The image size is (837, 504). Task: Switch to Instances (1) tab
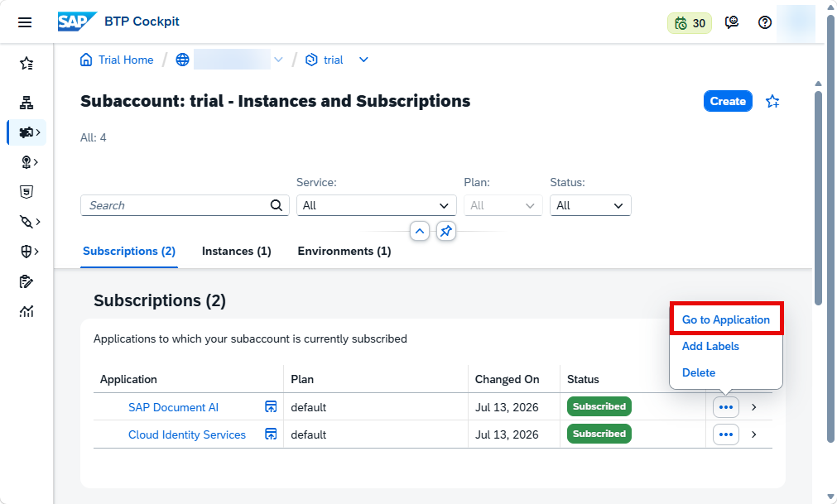point(237,252)
